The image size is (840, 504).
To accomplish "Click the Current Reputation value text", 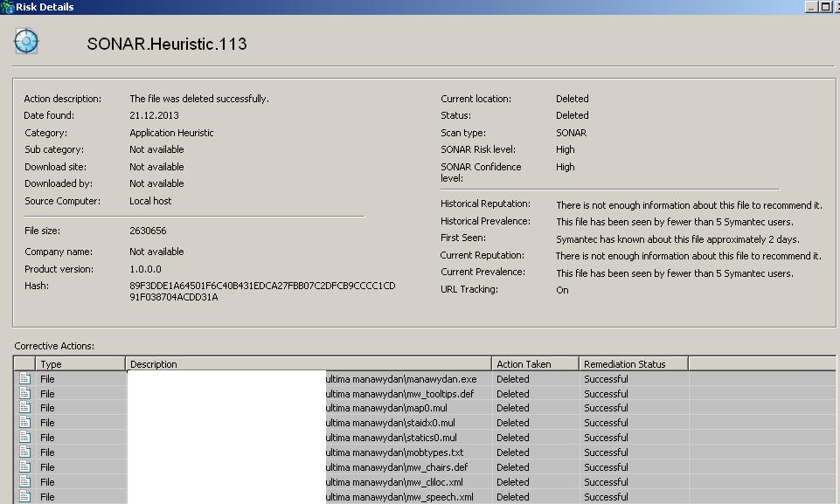I will [x=689, y=256].
